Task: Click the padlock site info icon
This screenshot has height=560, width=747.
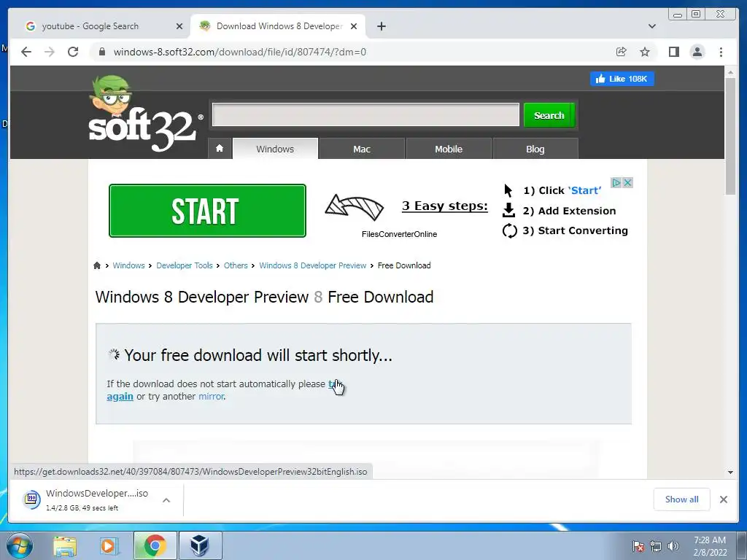Action: 101,52
